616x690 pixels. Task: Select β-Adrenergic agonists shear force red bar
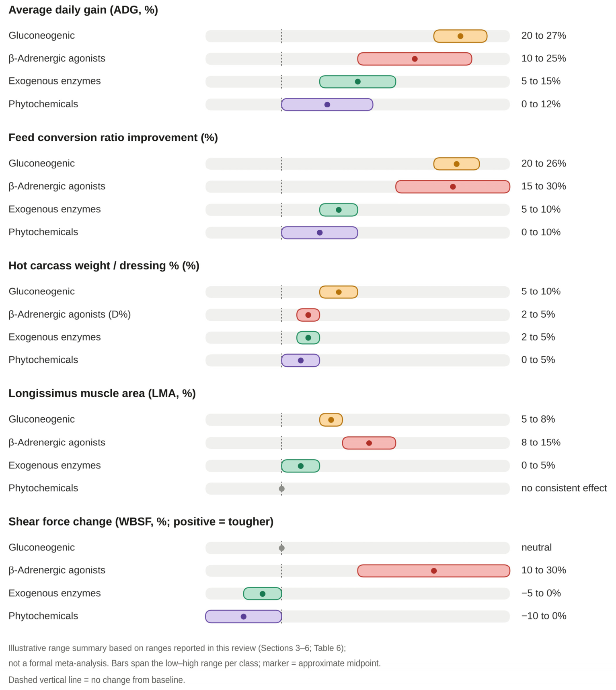pos(433,571)
